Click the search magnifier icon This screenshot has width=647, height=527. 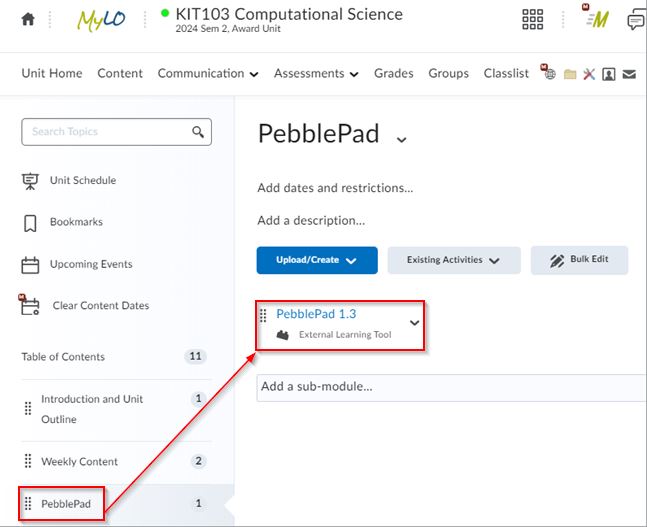(198, 132)
